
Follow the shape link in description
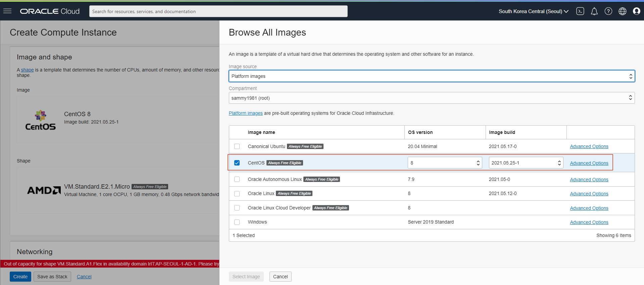pyautogui.click(x=27, y=70)
